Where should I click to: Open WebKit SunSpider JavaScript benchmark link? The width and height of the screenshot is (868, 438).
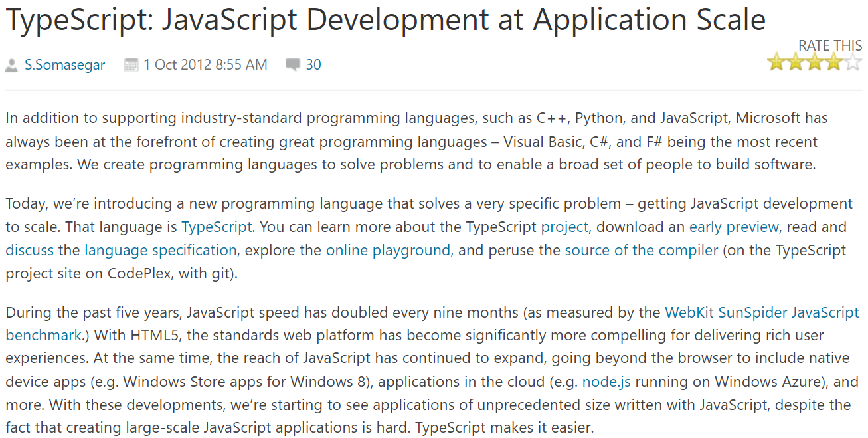(762, 312)
